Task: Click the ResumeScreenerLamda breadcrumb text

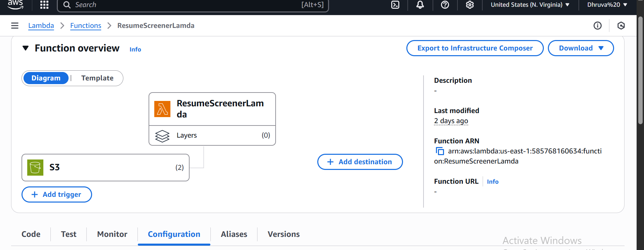Action: 156,26
